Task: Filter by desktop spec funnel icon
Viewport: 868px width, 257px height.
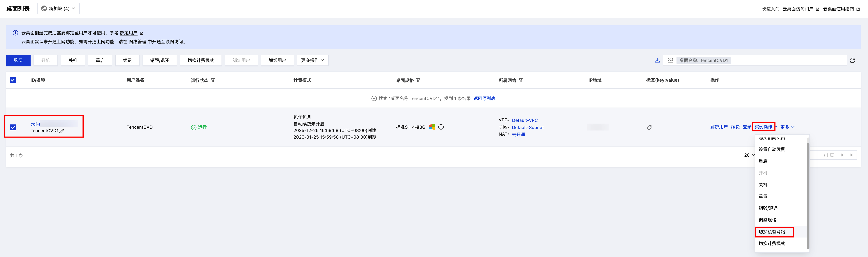Action: coord(418,80)
